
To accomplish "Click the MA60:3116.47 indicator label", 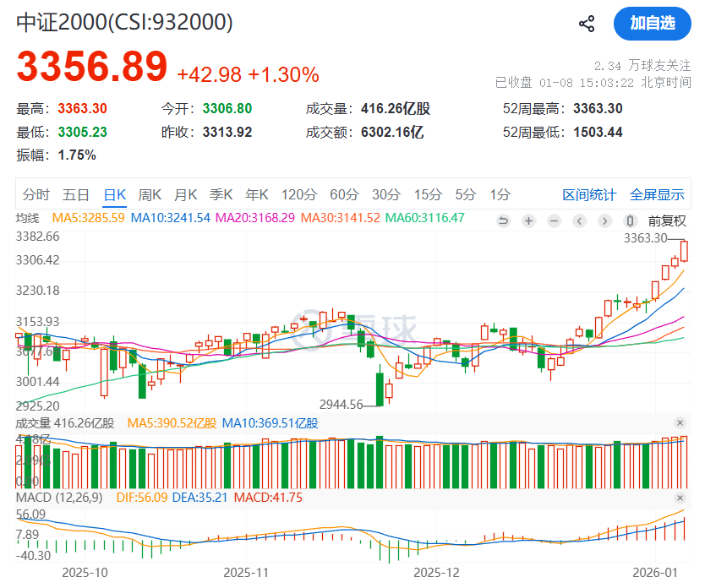I will [425, 218].
